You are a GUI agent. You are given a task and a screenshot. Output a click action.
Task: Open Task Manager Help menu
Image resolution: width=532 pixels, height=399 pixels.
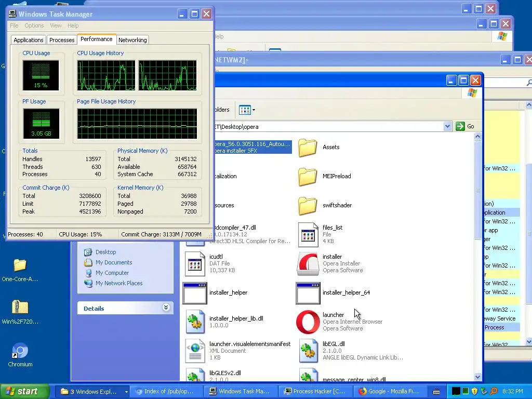pos(73,25)
